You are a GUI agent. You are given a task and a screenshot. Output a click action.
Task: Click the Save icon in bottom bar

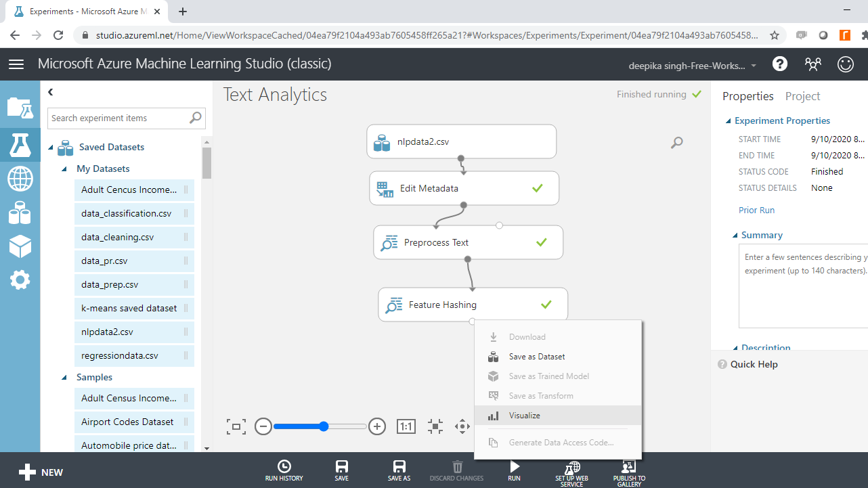coord(342,470)
